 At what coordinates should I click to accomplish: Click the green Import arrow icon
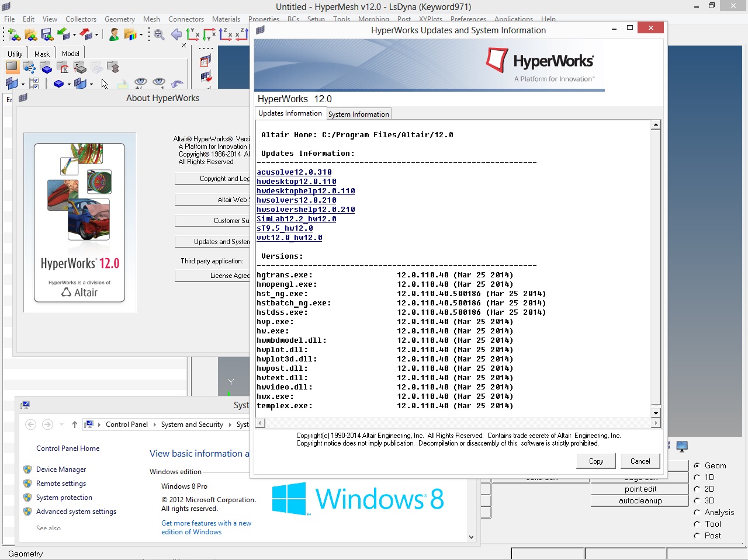click(64, 34)
